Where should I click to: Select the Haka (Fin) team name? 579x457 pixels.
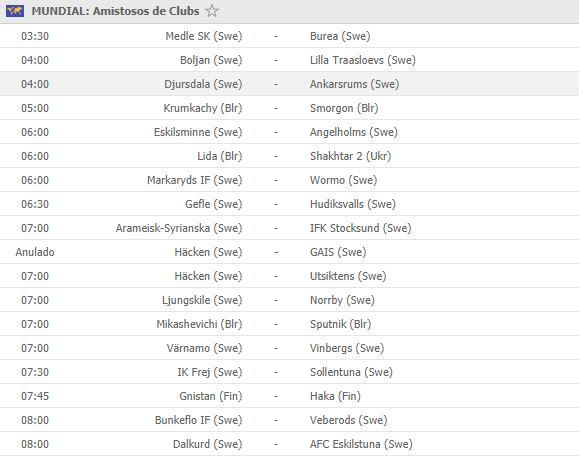(x=335, y=396)
